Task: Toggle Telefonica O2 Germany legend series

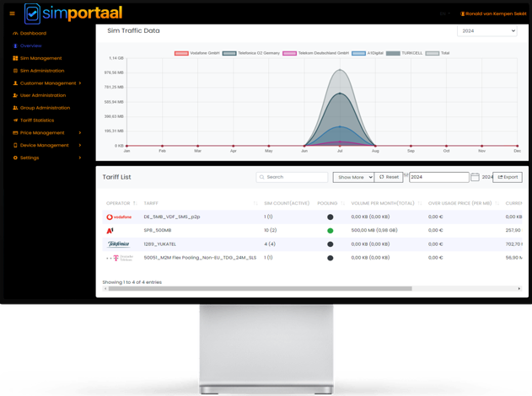Action: (251, 53)
